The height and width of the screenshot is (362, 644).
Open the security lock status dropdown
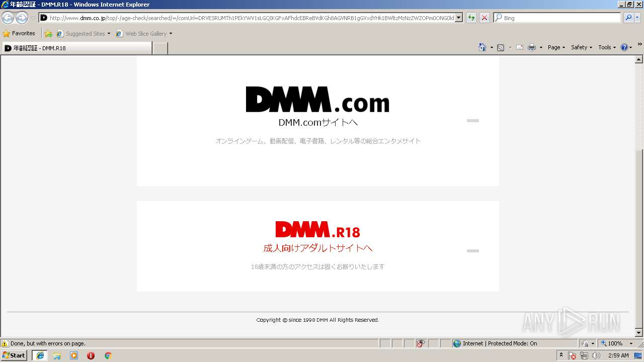[x=588, y=343]
